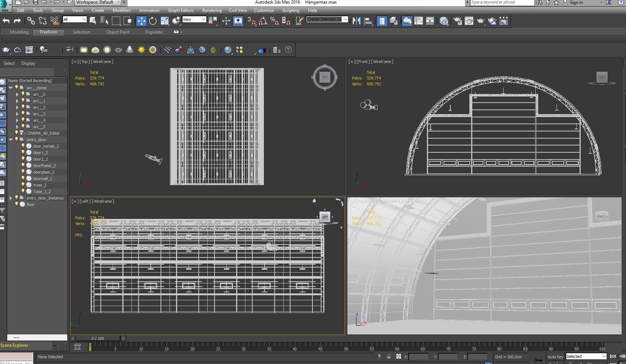Activate the Select and Rotate tool
The height and width of the screenshot is (364, 626).
click(x=153, y=21)
